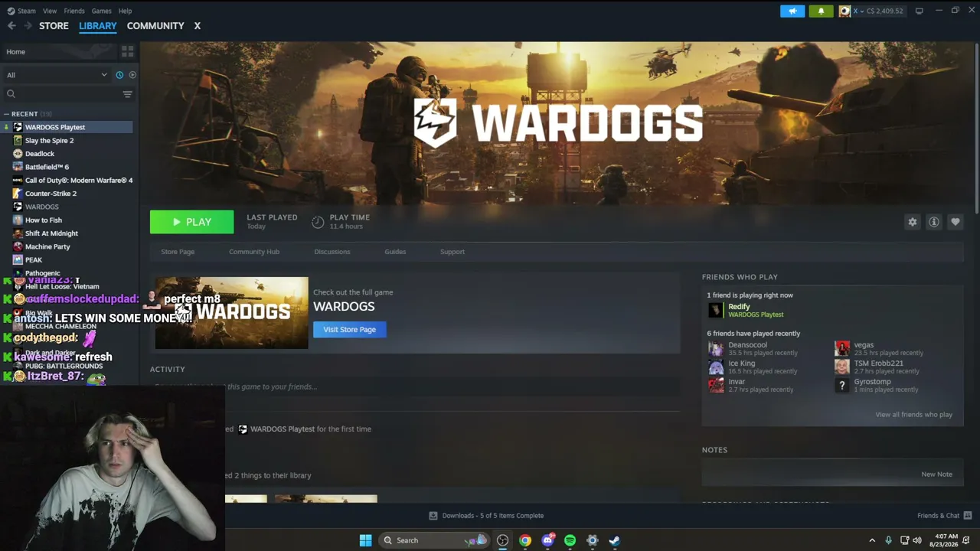Click the forward navigation arrow
980x551 pixels.
[28, 26]
